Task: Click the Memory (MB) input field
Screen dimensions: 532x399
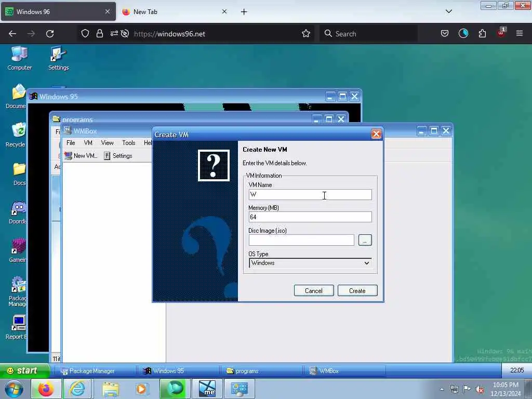Action: 310,217
